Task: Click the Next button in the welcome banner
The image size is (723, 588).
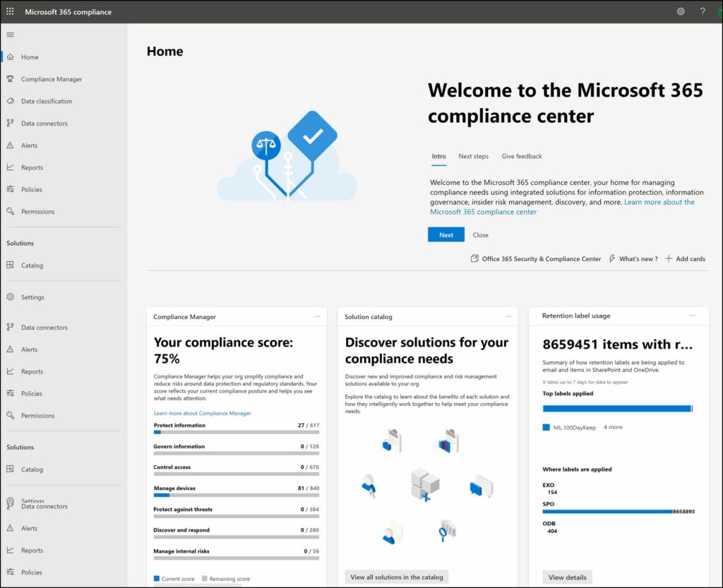Action: [x=446, y=234]
